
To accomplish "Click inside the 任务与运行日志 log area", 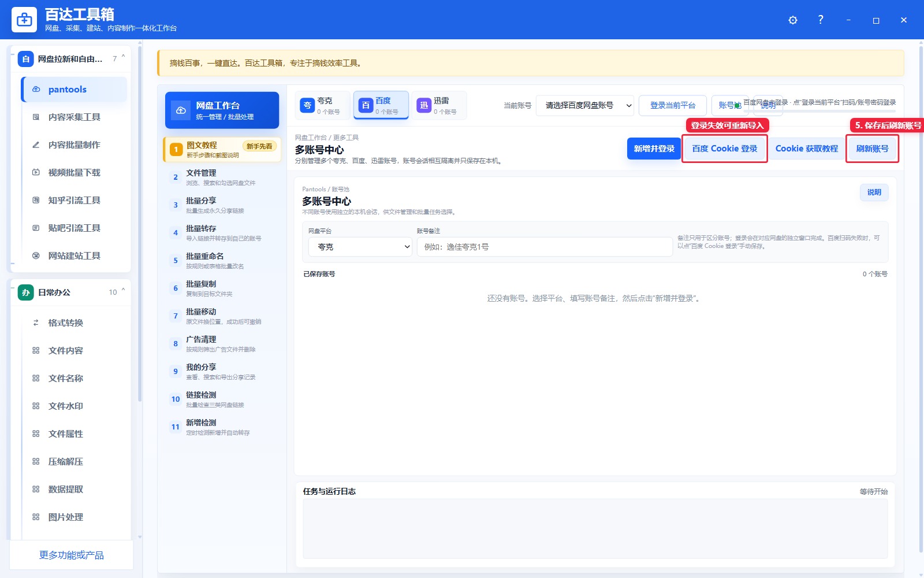I will click(x=595, y=529).
